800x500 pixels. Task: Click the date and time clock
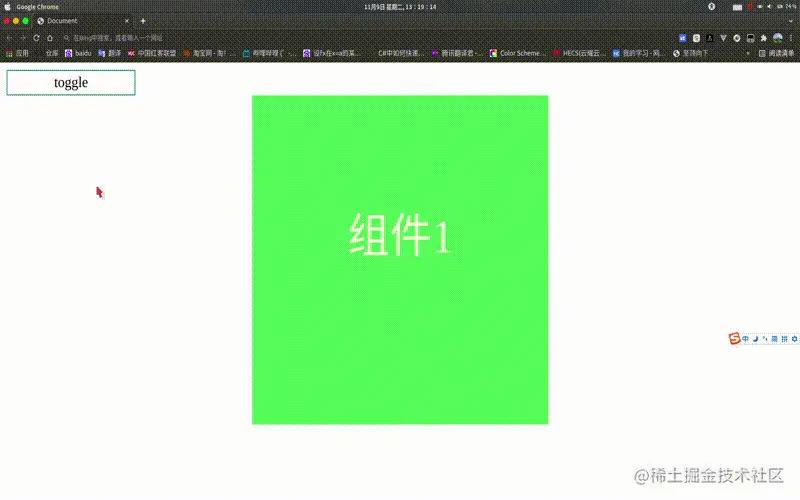(x=400, y=7)
